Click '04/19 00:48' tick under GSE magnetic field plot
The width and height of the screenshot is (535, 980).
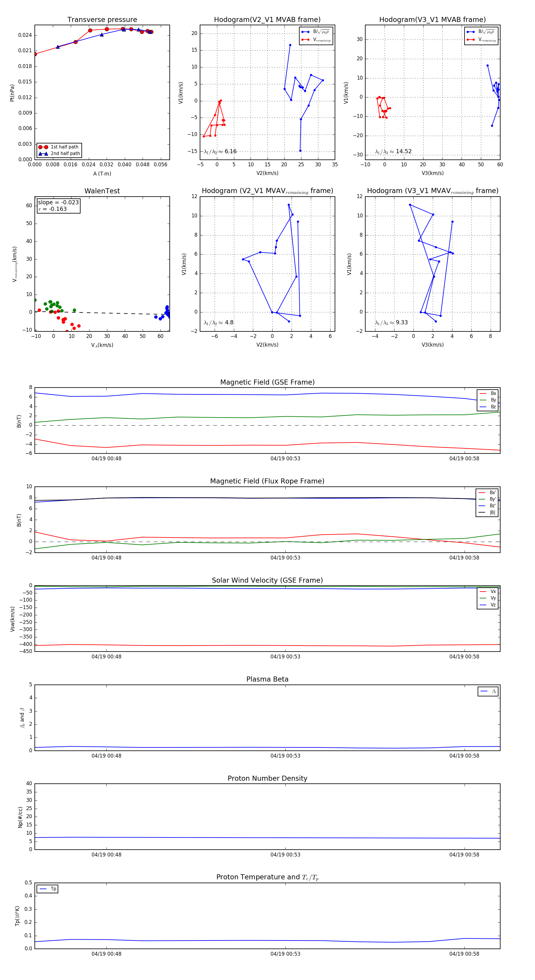tap(106, 459)
